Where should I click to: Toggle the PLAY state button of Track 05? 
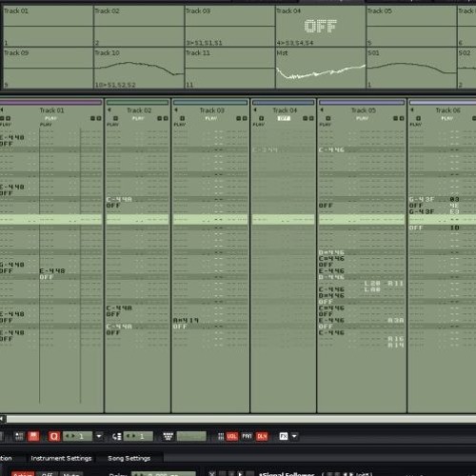pyautogui.click(x=363, y=118)
